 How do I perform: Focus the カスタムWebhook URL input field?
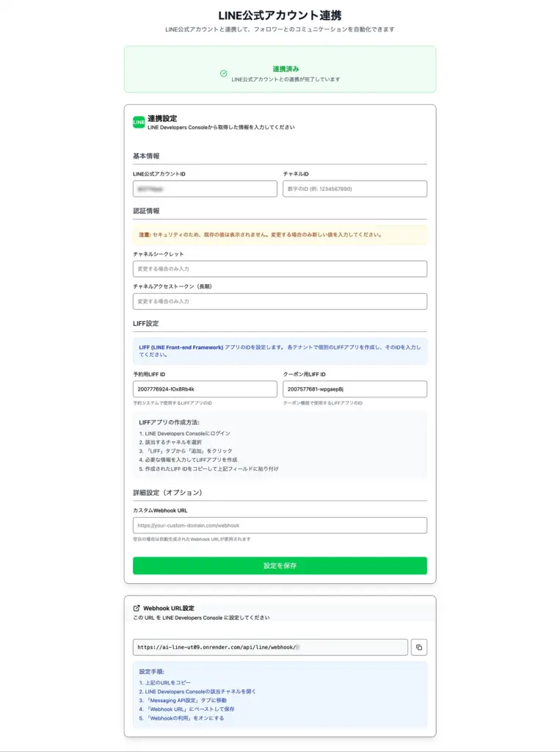tap(280, 525)
